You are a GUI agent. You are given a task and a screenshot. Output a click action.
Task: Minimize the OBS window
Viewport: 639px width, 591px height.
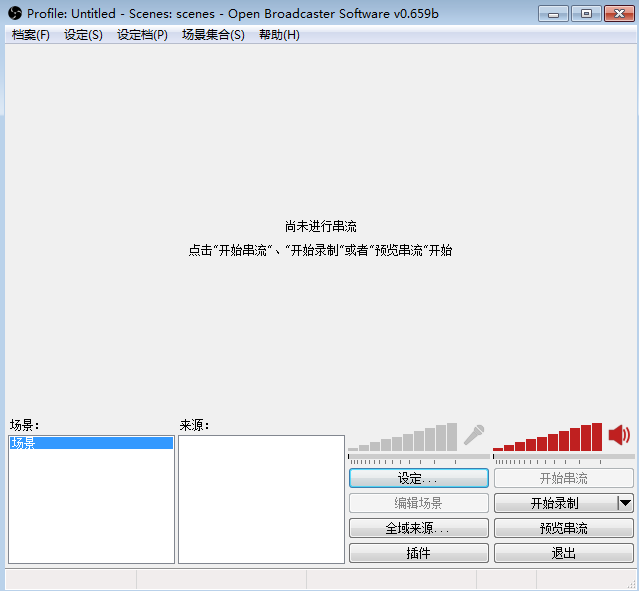coord(553,14)
